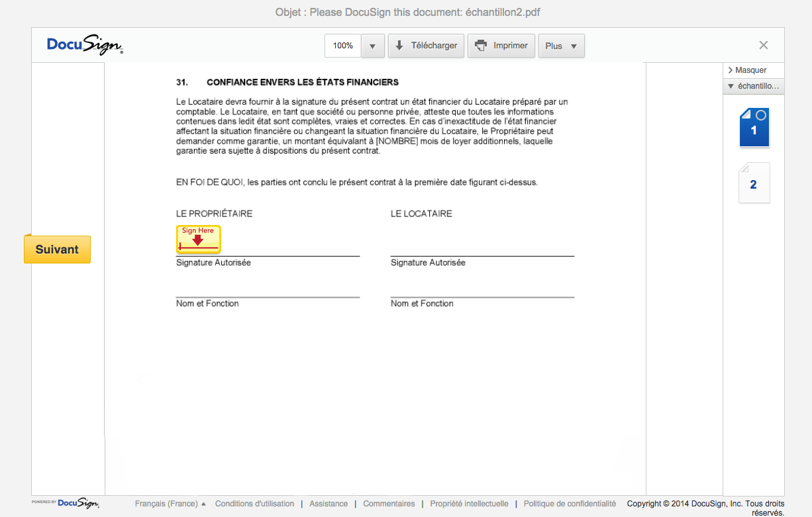Expand the Plus menu
The width and height of the screenshot is (812, 517).
click(561, 46)
